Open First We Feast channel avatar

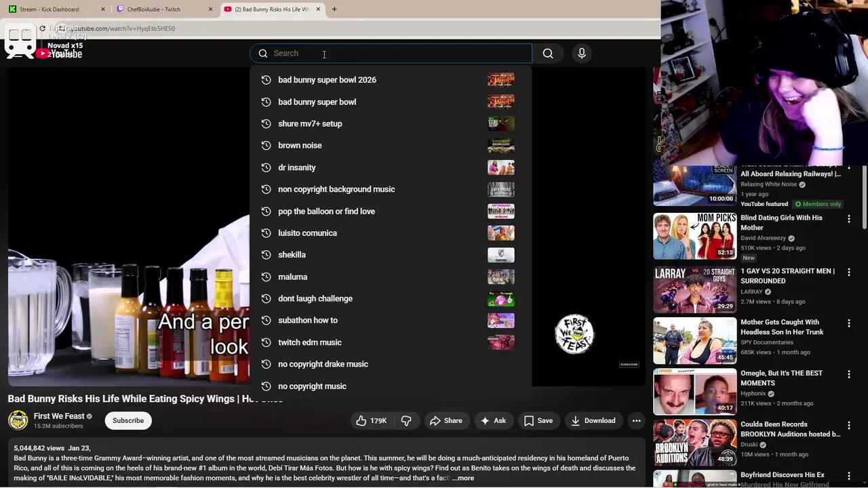[18, 421]
